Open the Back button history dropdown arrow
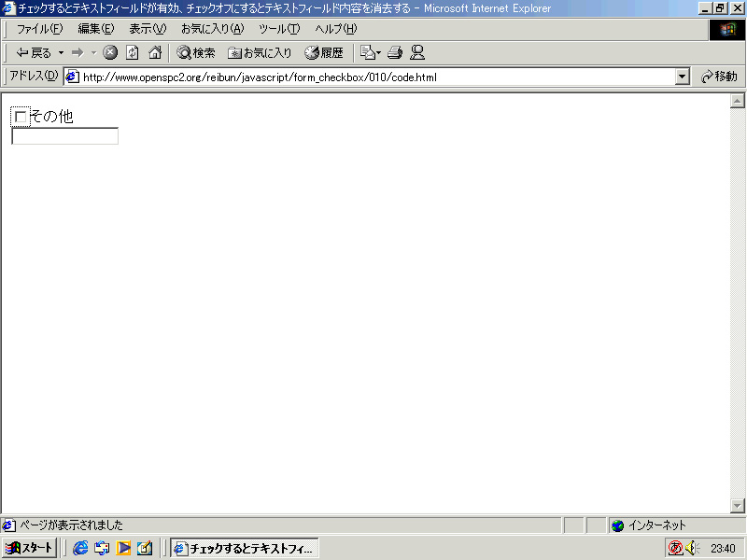Screen dimensions: 747x560 click(x=61, y=53)
